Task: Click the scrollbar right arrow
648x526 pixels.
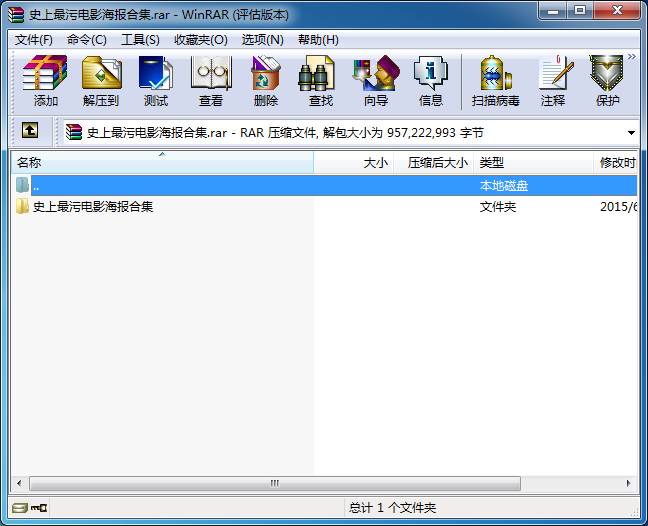Action: coord(629,483)
